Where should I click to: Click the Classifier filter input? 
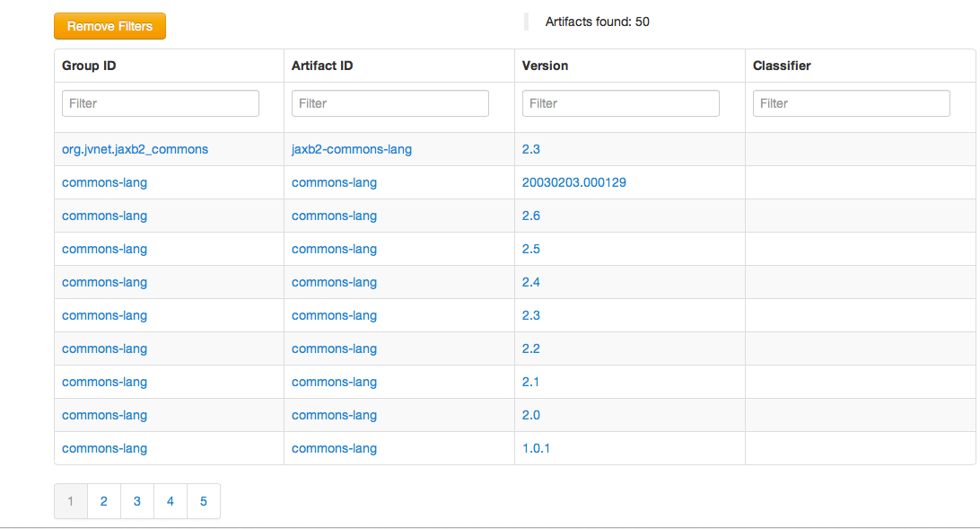(851, 103)
